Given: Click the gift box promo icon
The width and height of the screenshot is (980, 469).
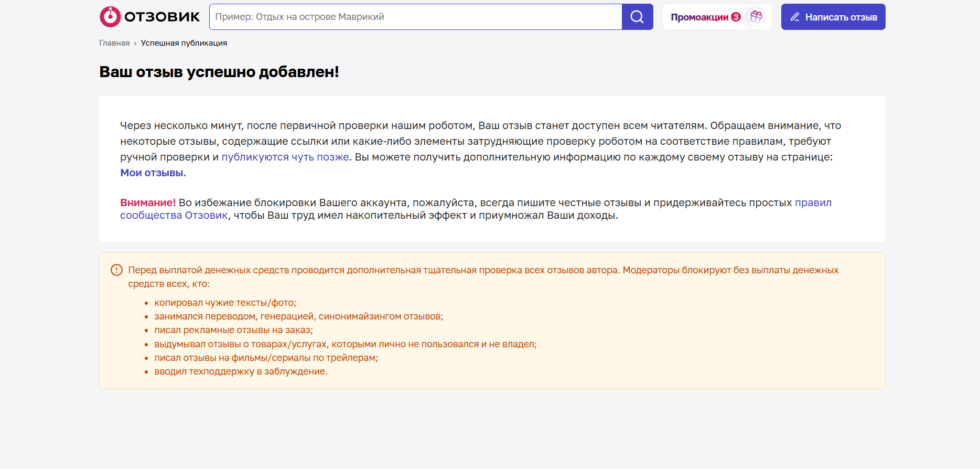Looking at the screenshot, I should coord(756,17).
